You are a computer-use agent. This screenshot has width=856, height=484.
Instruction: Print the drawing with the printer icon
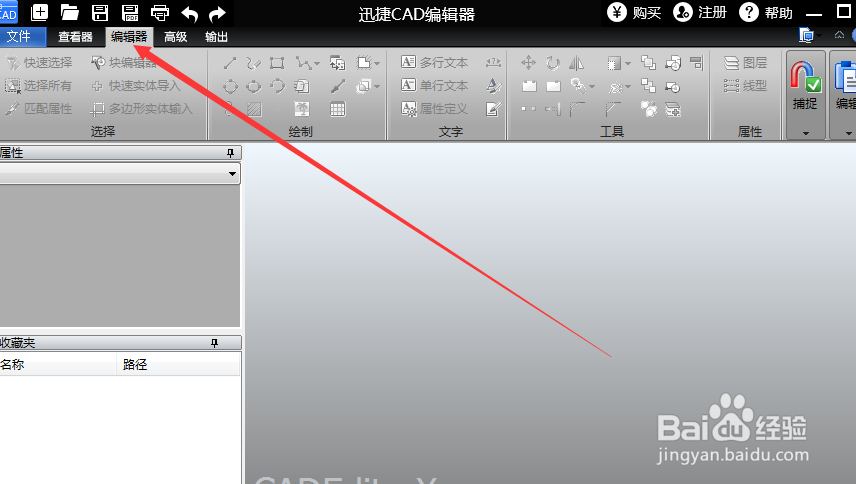click(x=160, y=13)
